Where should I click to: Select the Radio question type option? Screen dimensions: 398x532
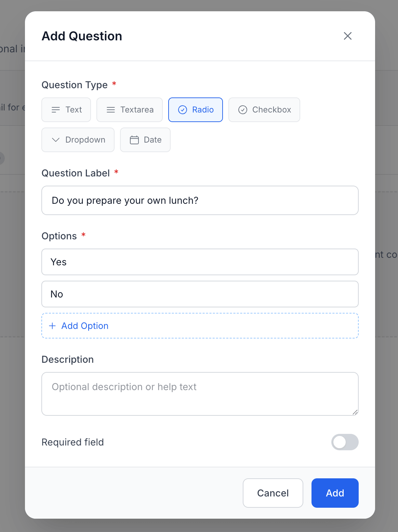[x=195, y=110]
